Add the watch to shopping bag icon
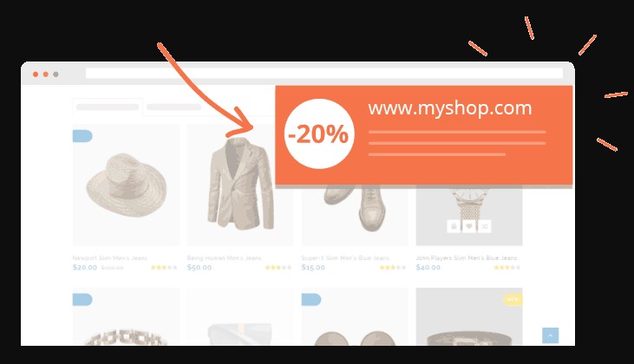 point(454,226)
